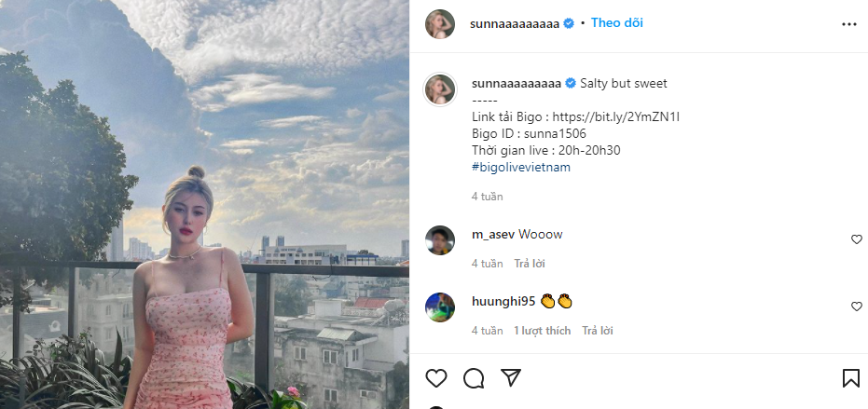Open caption avatar of sunnaaaaaaaaaa
This screenshot has width=868, height=409.
pyautogui.click(x=440, y=89)
